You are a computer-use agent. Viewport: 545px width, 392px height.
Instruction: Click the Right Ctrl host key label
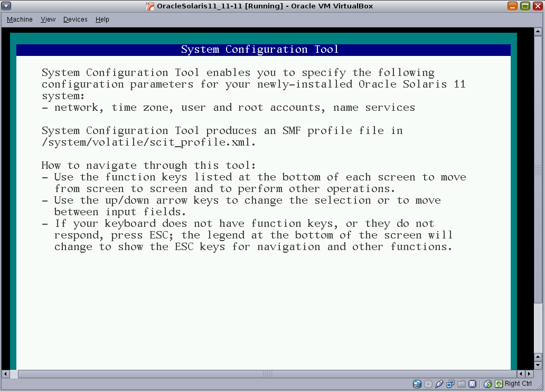pyautogui.click(x=518, y=384)
